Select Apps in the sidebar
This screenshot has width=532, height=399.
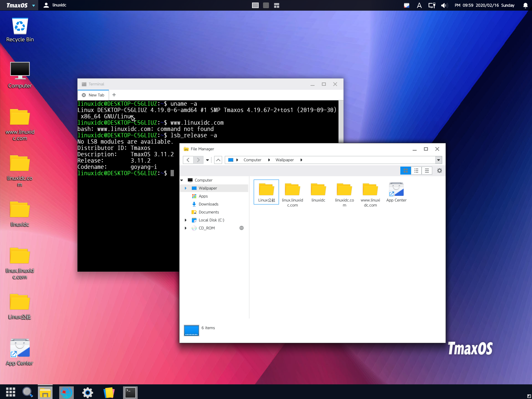(x=203, y=196)
